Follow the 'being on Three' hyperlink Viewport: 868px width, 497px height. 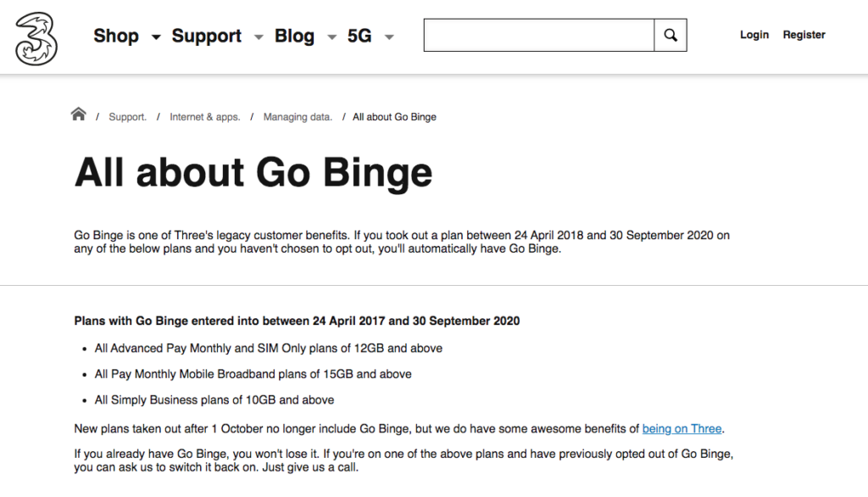tap(682, 429)
